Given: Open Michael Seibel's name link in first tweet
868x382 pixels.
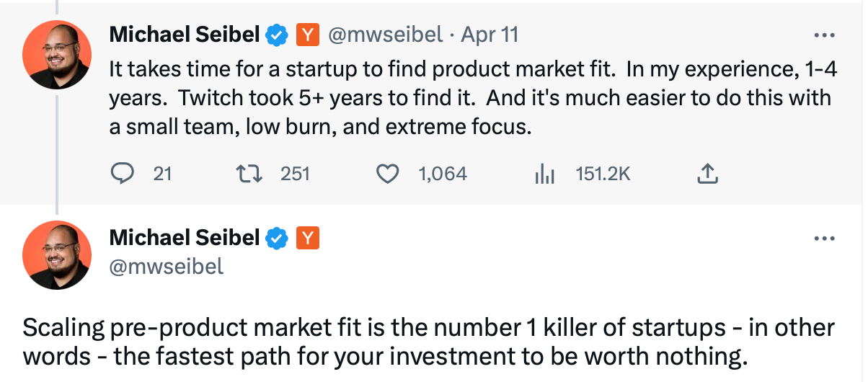Looking at the screenshot, I should coord(185,35).
